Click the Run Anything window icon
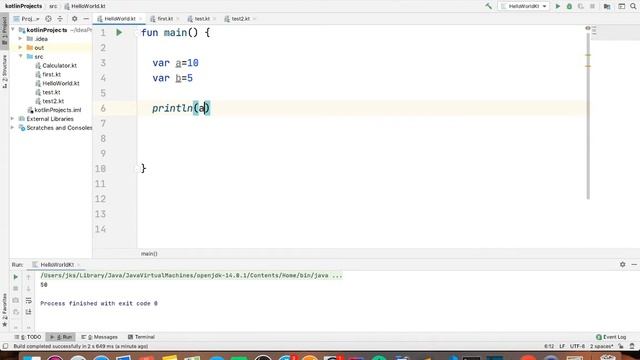640x360 pixels. (x=621, y=6)
